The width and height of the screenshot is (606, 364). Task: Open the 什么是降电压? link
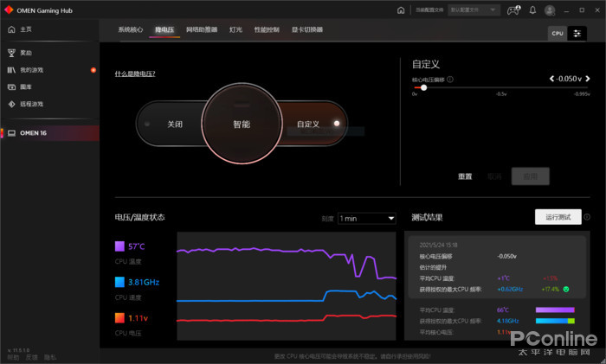tap(135, 73)
